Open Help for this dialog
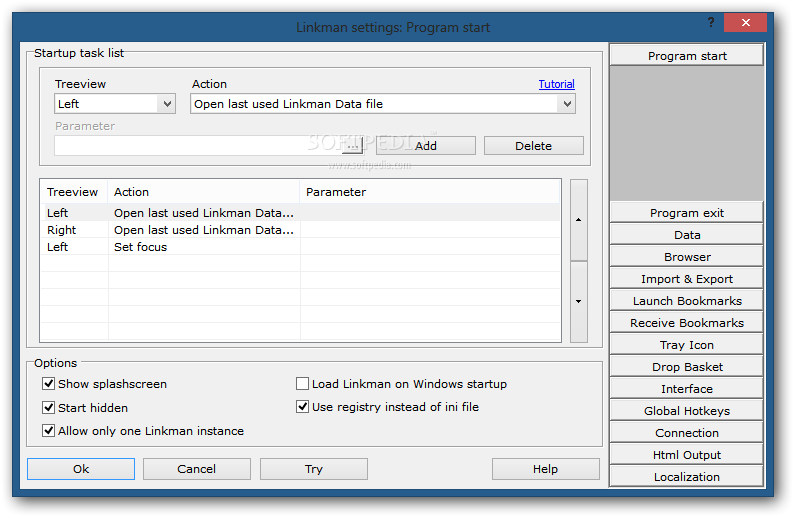794x517 pixels. 545,469
